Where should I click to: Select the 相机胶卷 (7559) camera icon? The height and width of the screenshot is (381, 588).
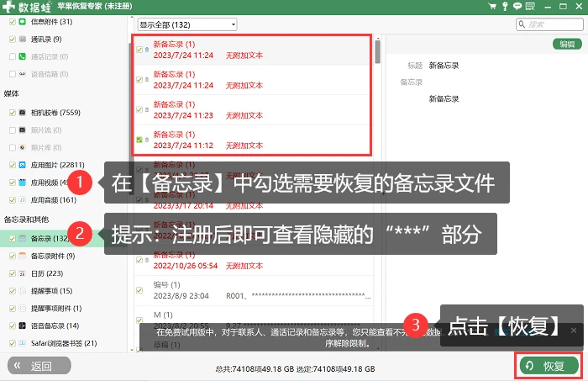23,112
